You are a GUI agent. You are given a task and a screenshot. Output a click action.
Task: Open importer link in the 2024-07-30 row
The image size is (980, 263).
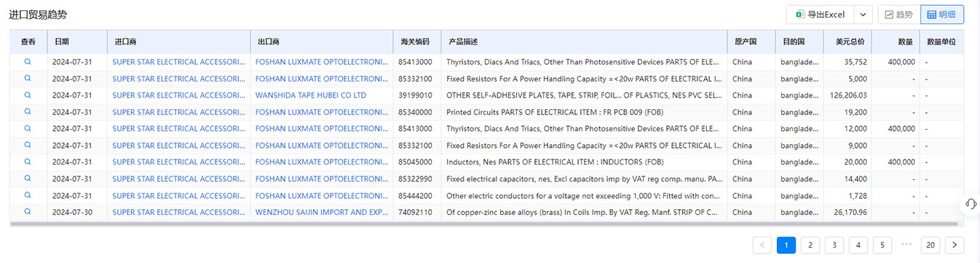tap(179, 213)
